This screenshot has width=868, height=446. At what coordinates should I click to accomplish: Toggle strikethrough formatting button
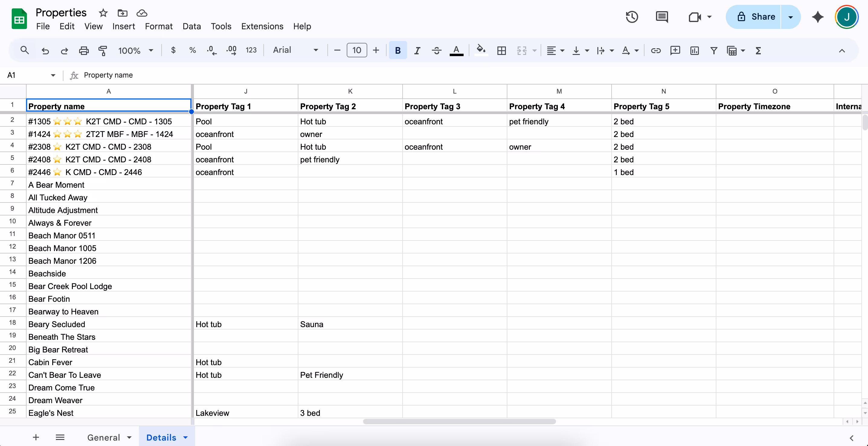click(x=436, y=50)
